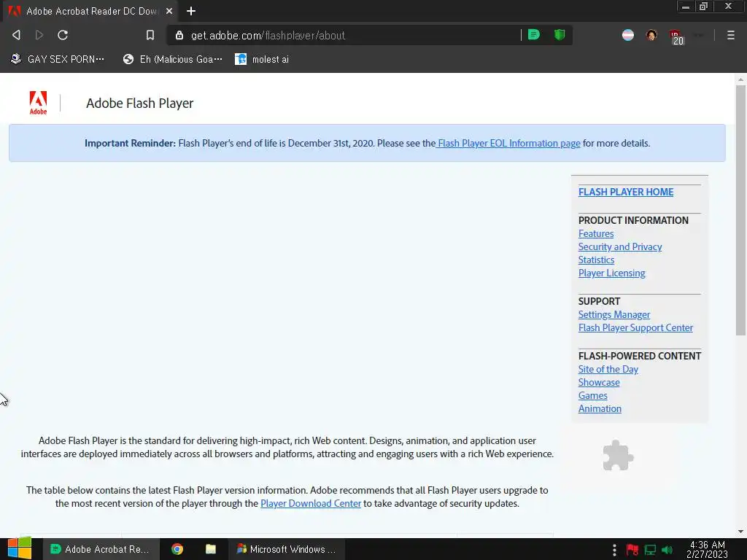Open a new tab with plus icon
Image resolution: width=747 pixels, height=560 pixels.
[x=191, y=11]
